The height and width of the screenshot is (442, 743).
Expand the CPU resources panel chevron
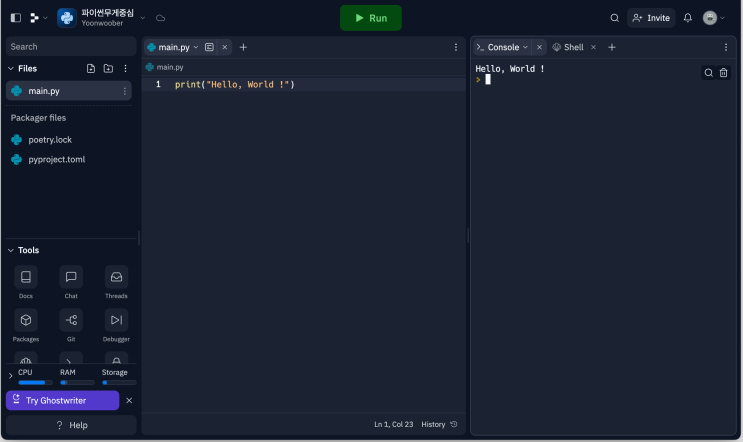coord(10,376)
